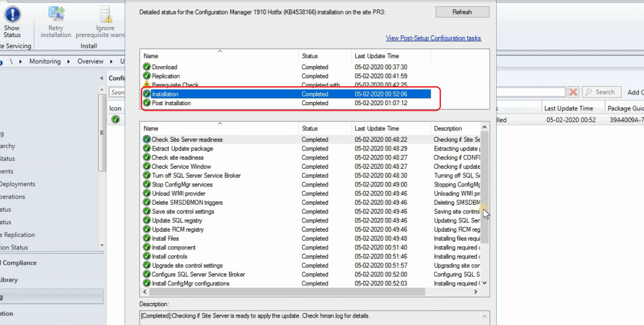Select the Update RCM registry step row
644x325 pixels.
311,229
